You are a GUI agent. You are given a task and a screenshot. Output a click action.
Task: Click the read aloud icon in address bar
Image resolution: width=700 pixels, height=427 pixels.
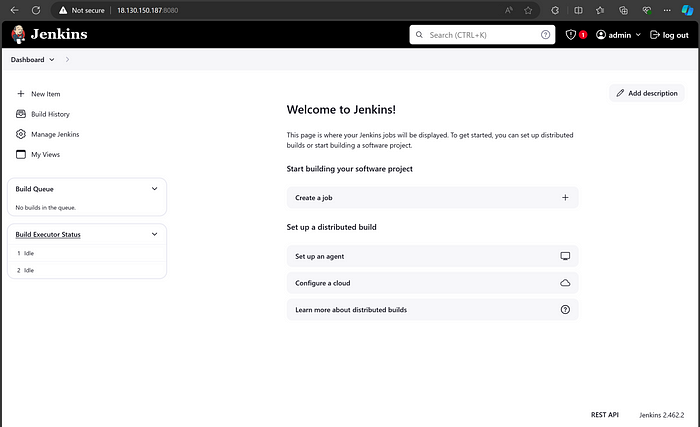click(x=508, y=10)
